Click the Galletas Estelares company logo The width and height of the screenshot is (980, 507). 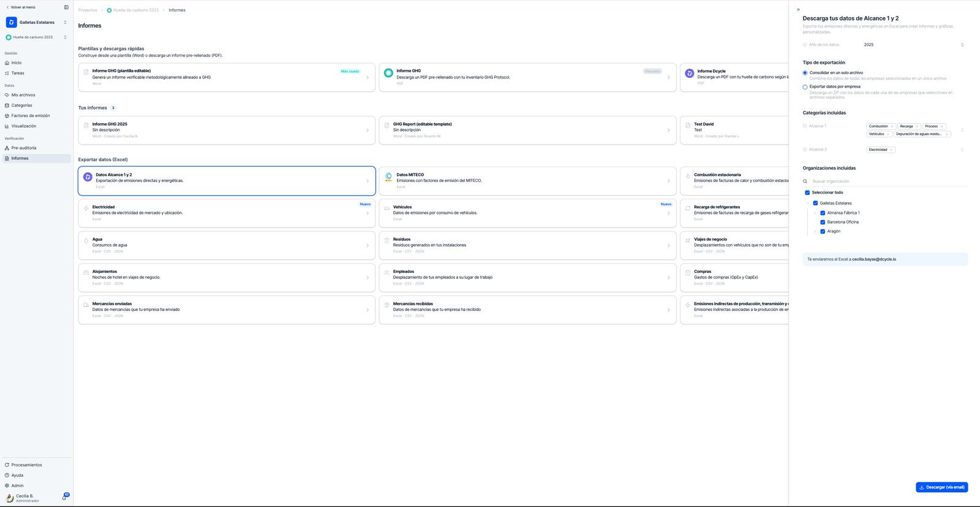[x=11, y=22]
